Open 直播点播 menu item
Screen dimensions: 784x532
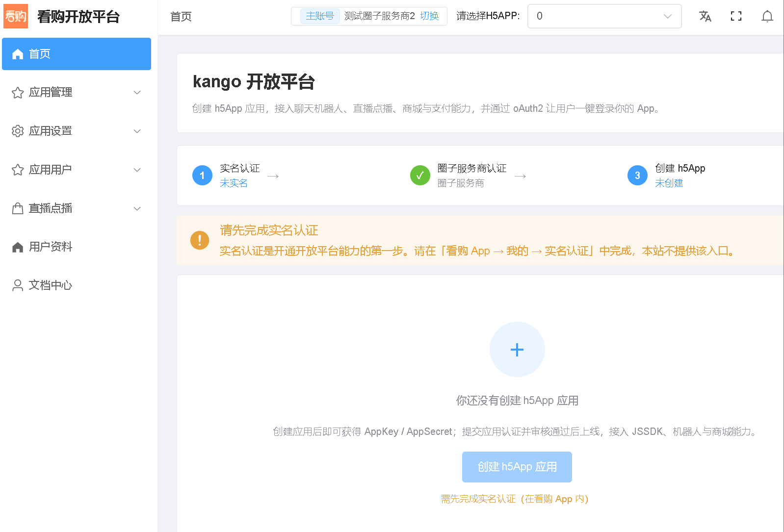tap(77, 208)
